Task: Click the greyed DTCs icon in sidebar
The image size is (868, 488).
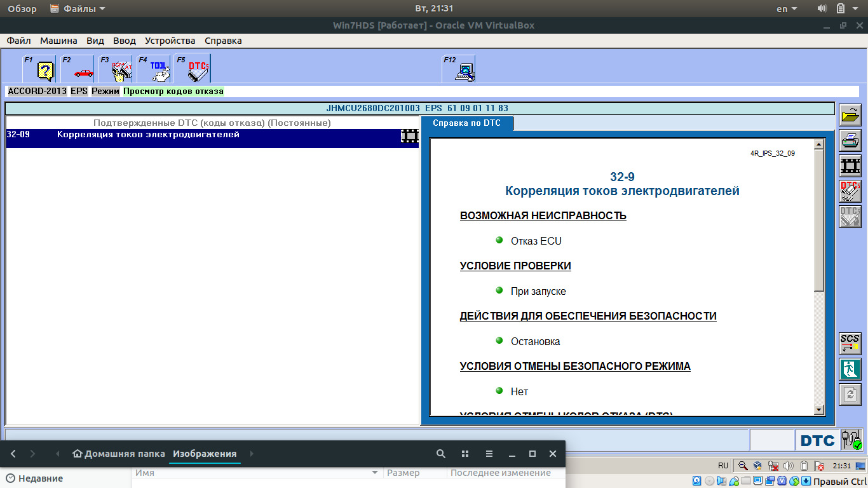Action: pos(850,217)
